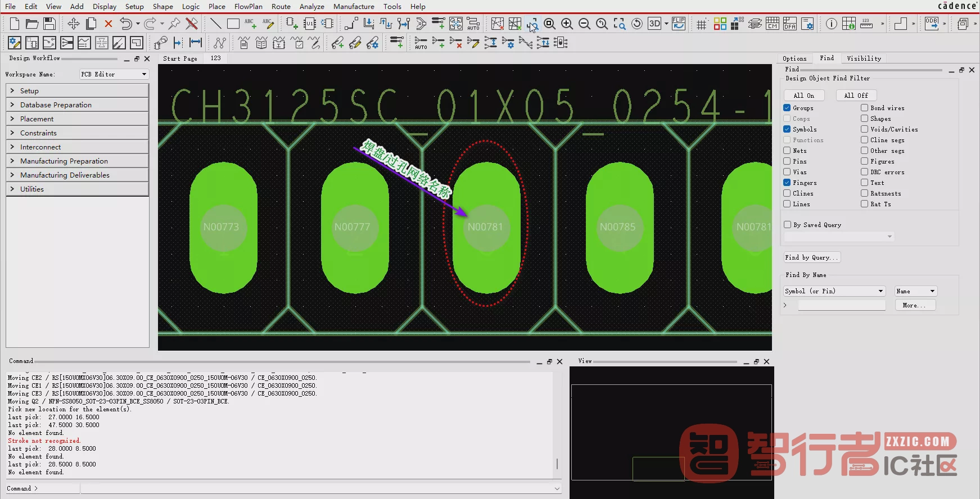Screen dimensions: 980x499
Task: Click the Undo arrow icon
Action: coord(126,24)
